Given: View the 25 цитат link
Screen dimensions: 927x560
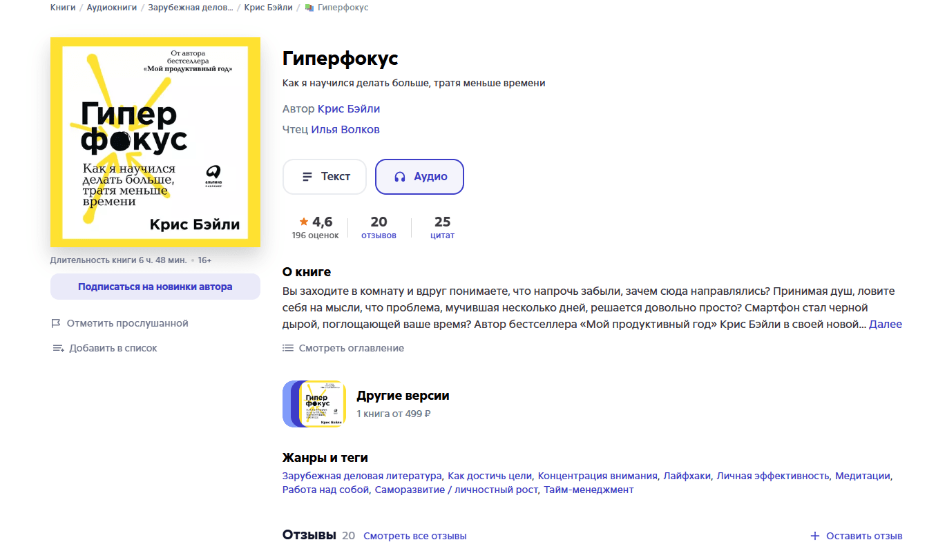Looking at the screenshot, I should 442,228.
